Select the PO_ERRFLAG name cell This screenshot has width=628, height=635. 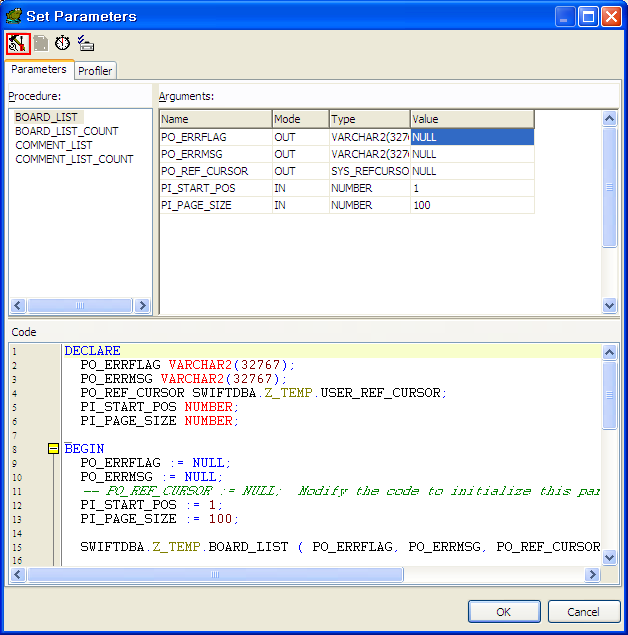pyautogui.click(x=215, y=137)
